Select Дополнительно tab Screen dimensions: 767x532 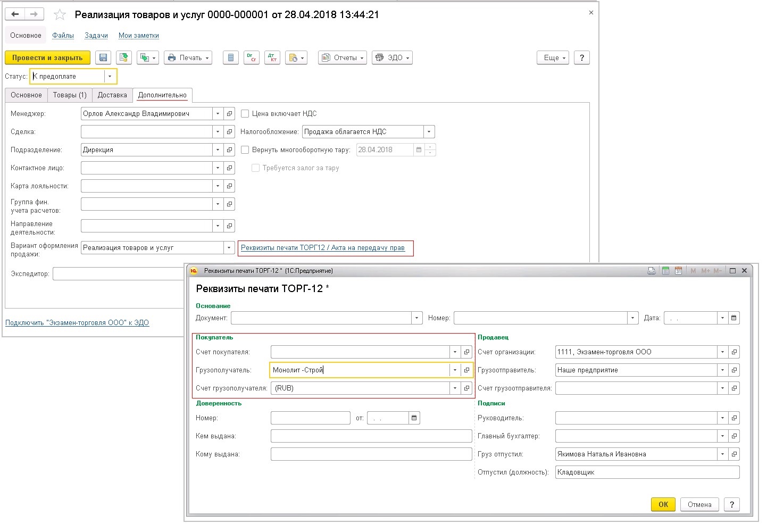[162, 95]
